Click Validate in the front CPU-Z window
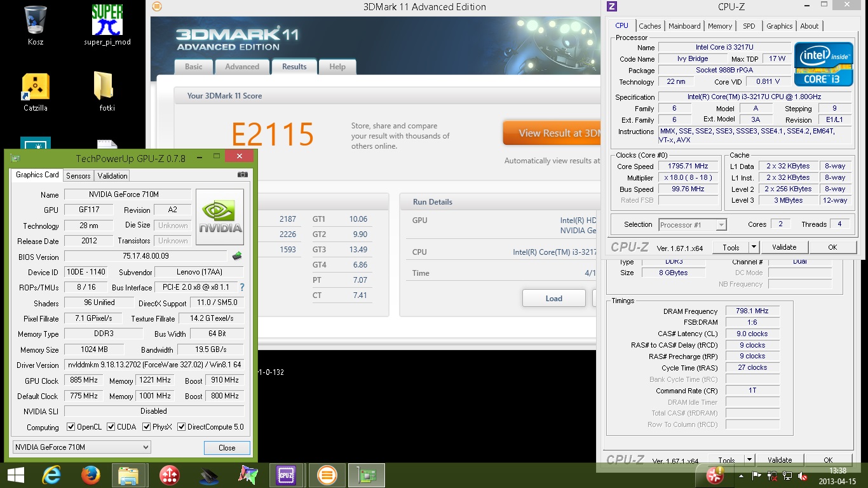 coord(784,247)
